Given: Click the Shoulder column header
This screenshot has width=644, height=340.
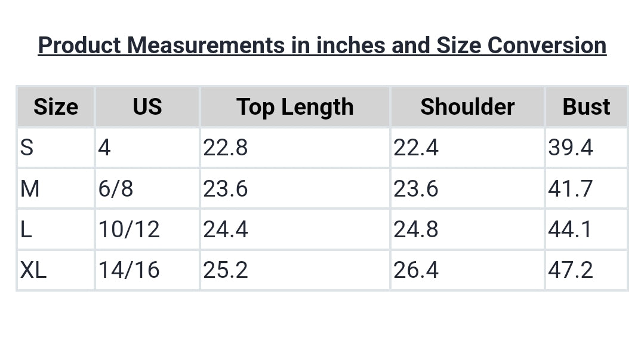Looking at the screenshot, I should [467, 107].
